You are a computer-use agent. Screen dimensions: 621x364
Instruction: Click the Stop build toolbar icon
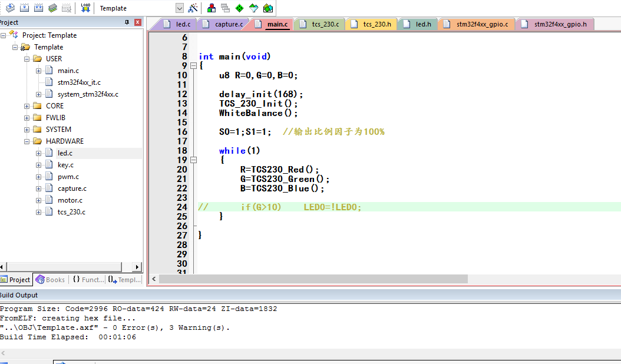[67, 8]
